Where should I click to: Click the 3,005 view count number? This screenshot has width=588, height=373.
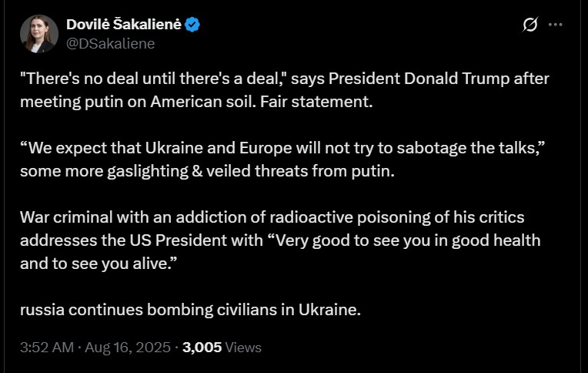click(x=202, y=348)
